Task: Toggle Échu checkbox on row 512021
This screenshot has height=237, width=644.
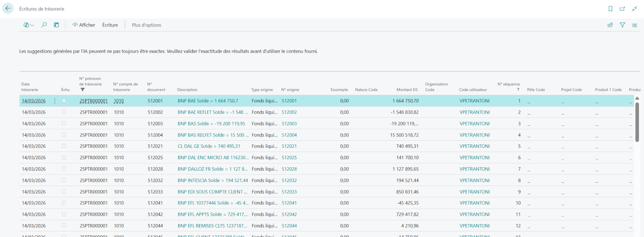Action: click(x=64, y=146)
